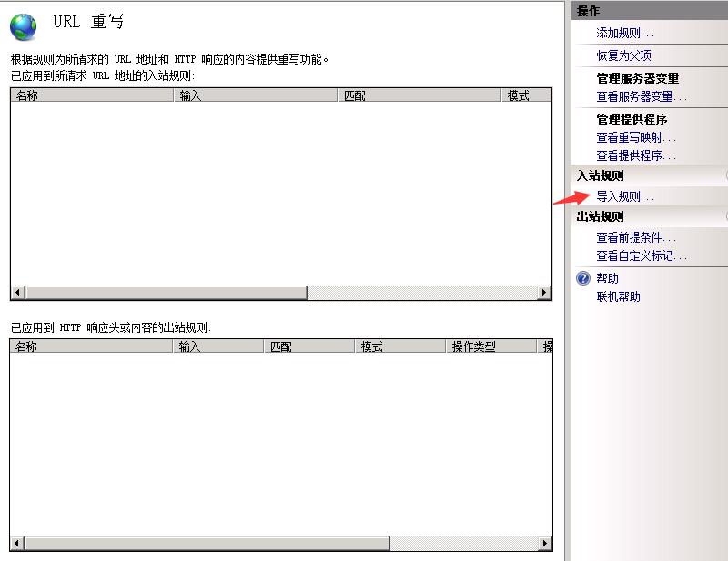The height and width of the screenshot is (561, 728).
Task: Sort outbound rules by 操作类型 column
Action: (491, 346)
